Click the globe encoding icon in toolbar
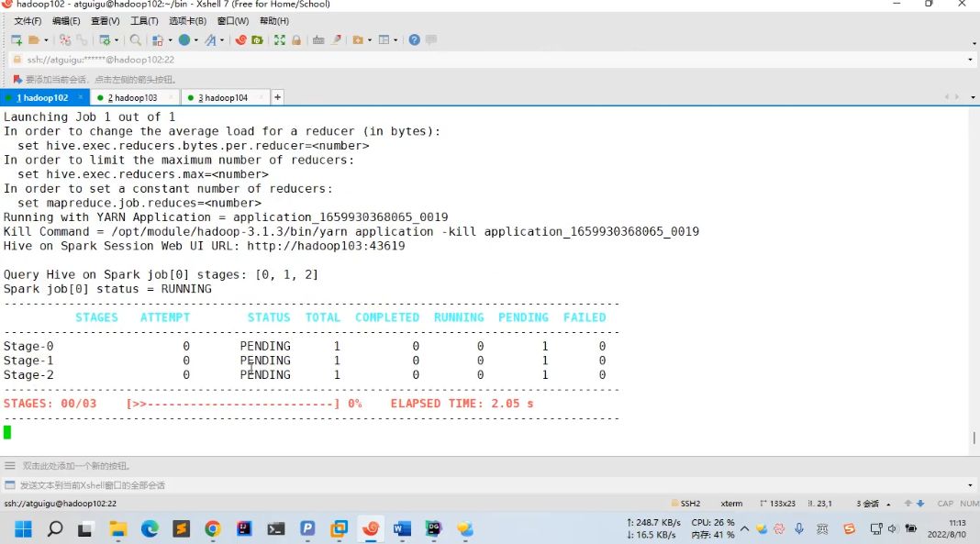 [x=184, y=40]
